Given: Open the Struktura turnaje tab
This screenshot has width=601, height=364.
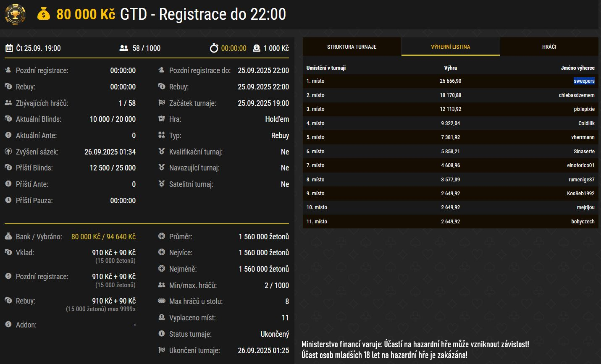Looking at the screenshot, I should 352,47.
